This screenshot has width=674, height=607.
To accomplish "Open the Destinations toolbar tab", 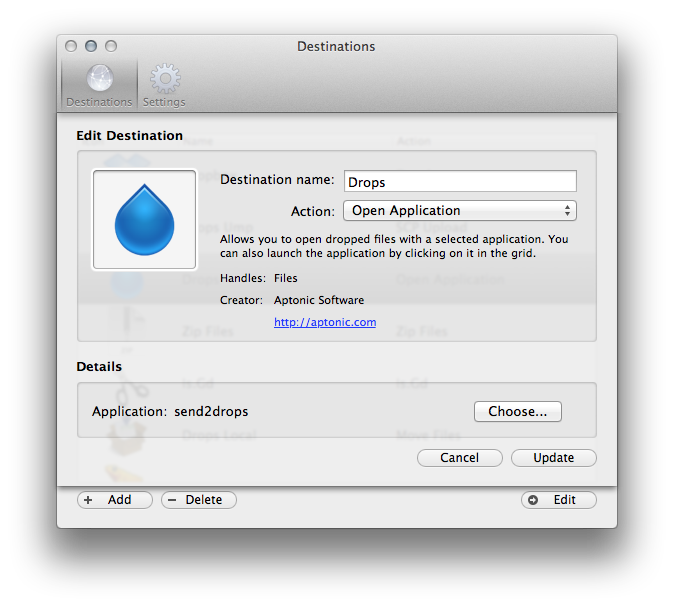I will 98,85.
